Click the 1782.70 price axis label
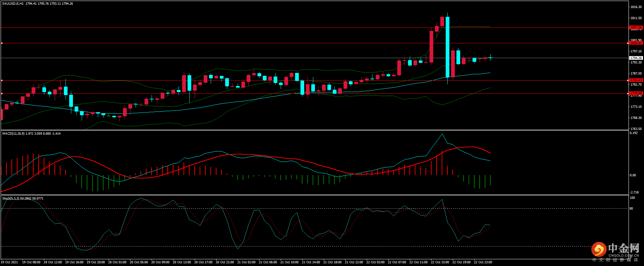Viewport: 644px width, 266px height. (636, 84)
